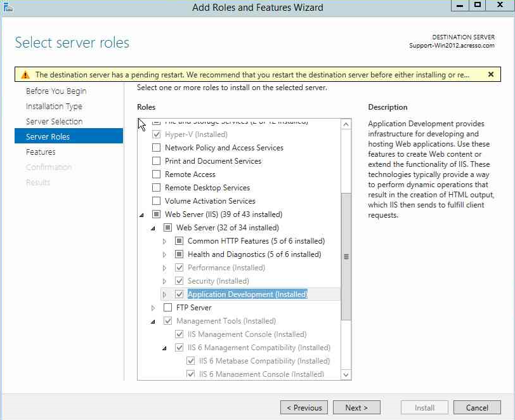
Task: Expand the Application Development node
Action: [x=165, y=294]
